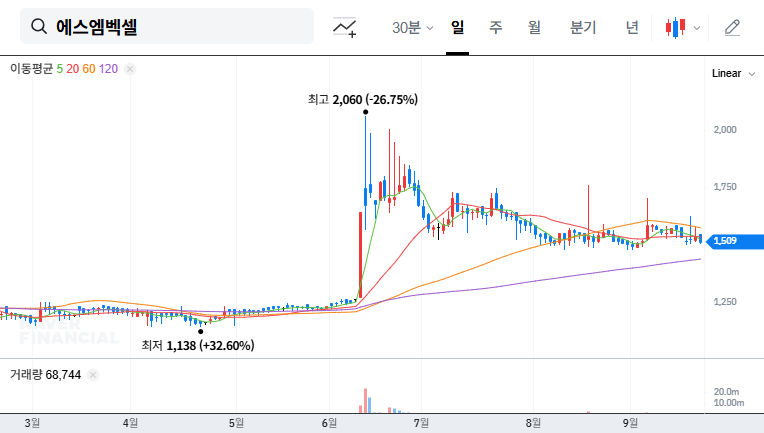The image size is (764, 433).
Task: Select the 20-day moving average value
Action: click(x=73, y=69)
